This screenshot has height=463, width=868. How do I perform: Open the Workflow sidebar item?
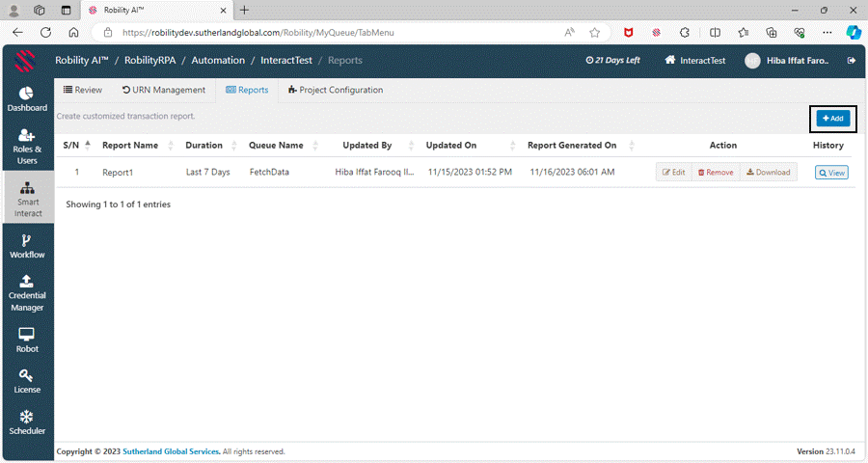(27, 246)
